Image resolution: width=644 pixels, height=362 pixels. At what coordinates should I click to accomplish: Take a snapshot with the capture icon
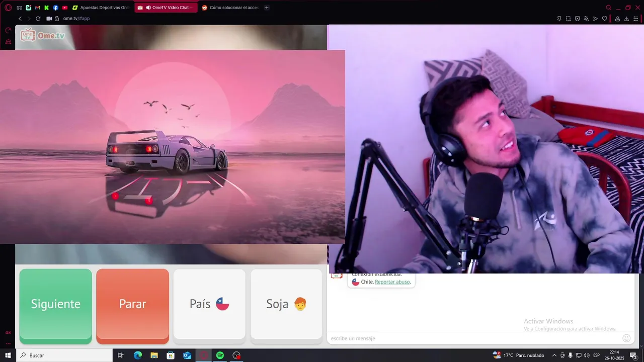click(x=568, y=19)
